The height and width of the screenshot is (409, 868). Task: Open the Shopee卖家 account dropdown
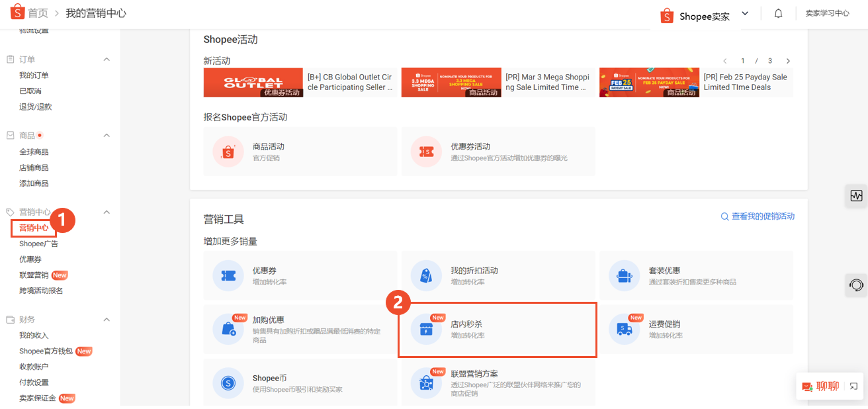pyautogui.click(x=745, y=13)
